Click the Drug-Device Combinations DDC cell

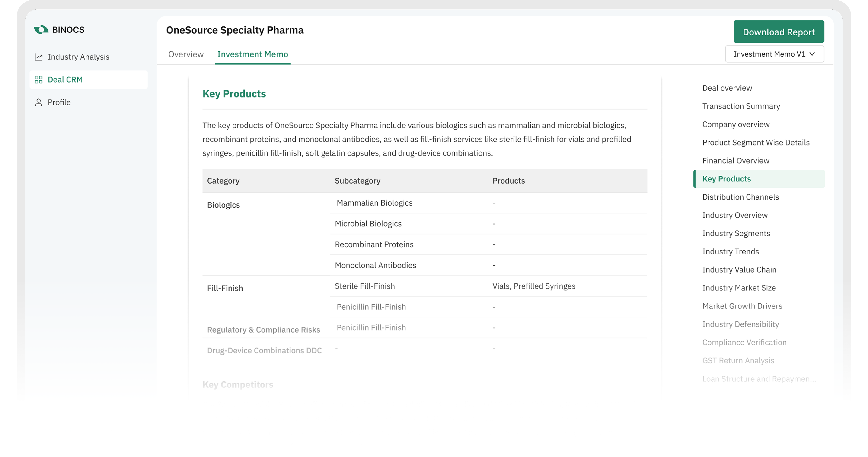(x=264, y=351)
